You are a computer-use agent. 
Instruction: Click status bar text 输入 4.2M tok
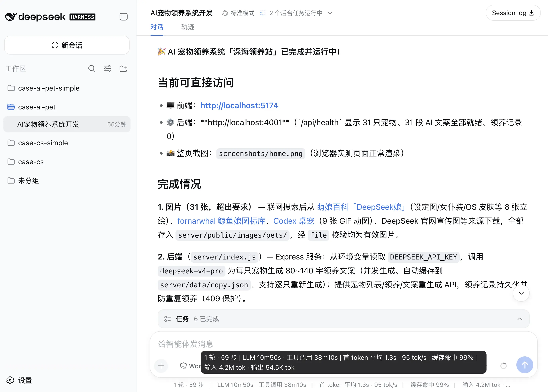tap(481, 385)
